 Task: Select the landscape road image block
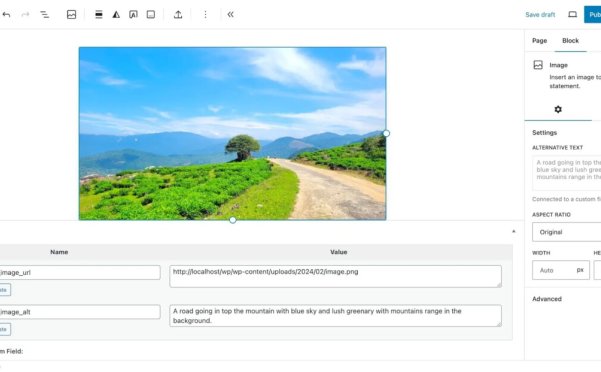click(x=232, y=133)
